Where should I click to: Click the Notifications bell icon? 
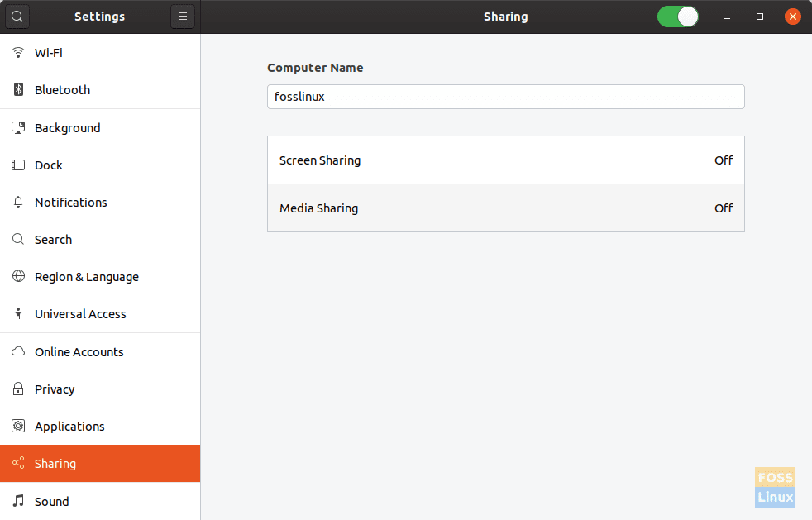click(x=18, y=203)
